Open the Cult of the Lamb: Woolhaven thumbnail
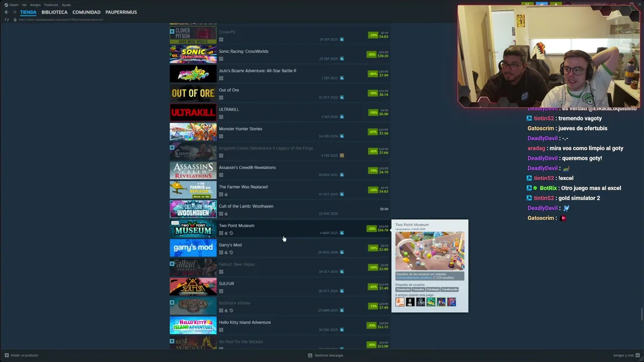Screen dimensions: 644x362 tap(193, 209)
